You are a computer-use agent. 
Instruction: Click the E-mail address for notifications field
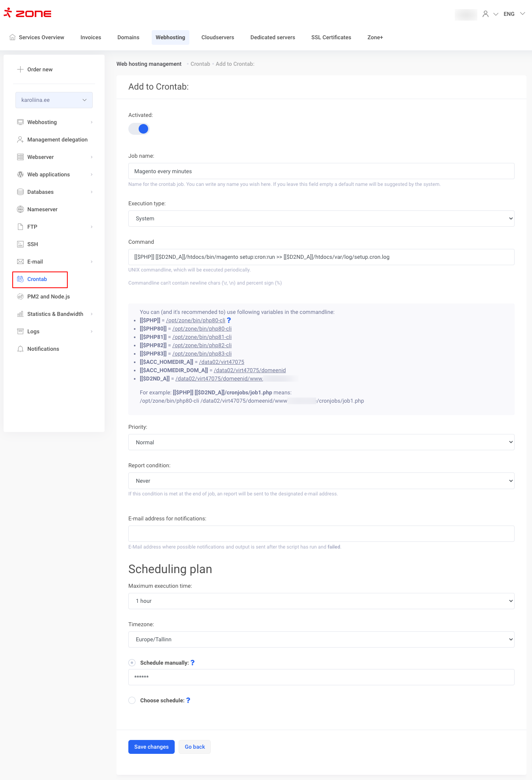(x=321, y=533)
